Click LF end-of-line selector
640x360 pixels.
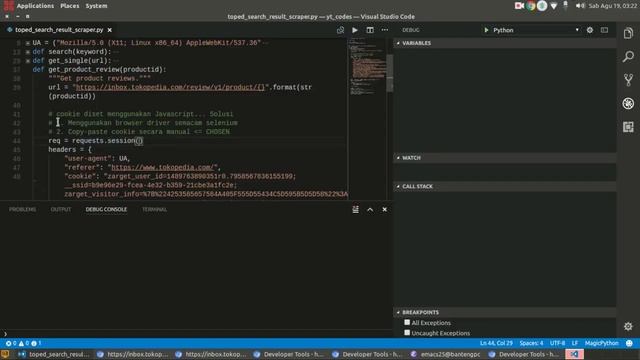(x=575, y=343)
